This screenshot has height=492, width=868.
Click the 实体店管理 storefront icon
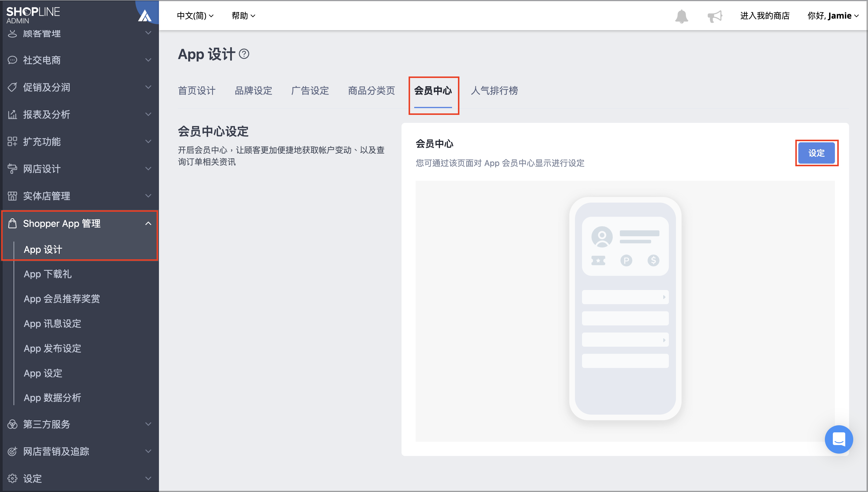point(12,196)
